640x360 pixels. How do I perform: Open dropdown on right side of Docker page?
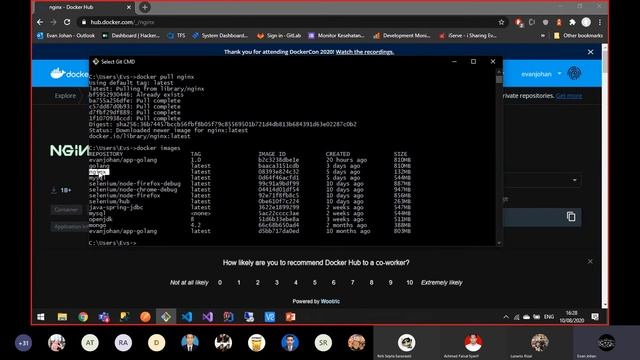574,180
